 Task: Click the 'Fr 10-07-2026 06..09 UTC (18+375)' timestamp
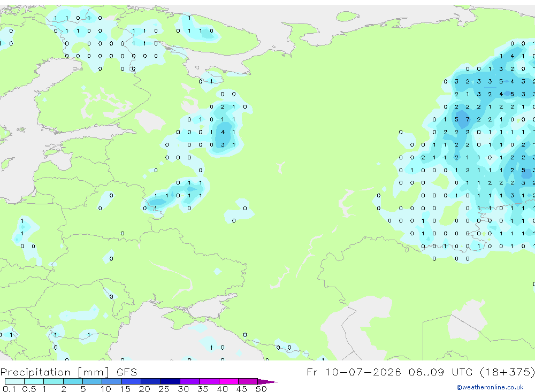pos(421,372)
